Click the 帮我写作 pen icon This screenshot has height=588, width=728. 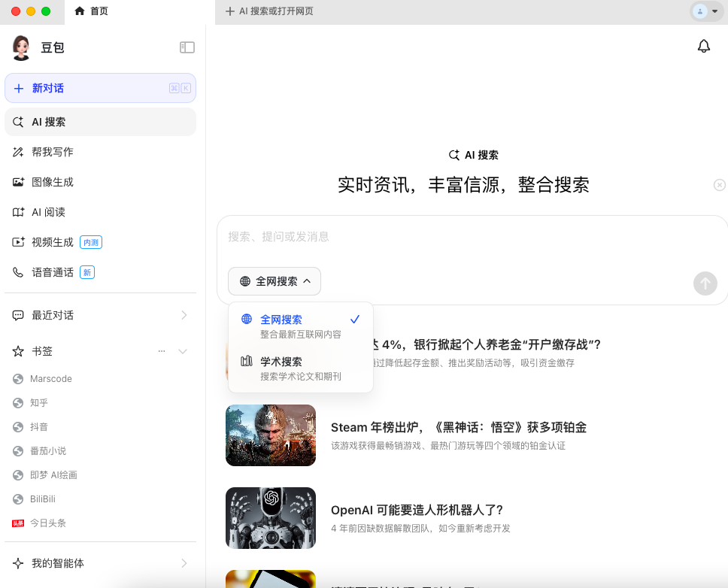(18, 152)
